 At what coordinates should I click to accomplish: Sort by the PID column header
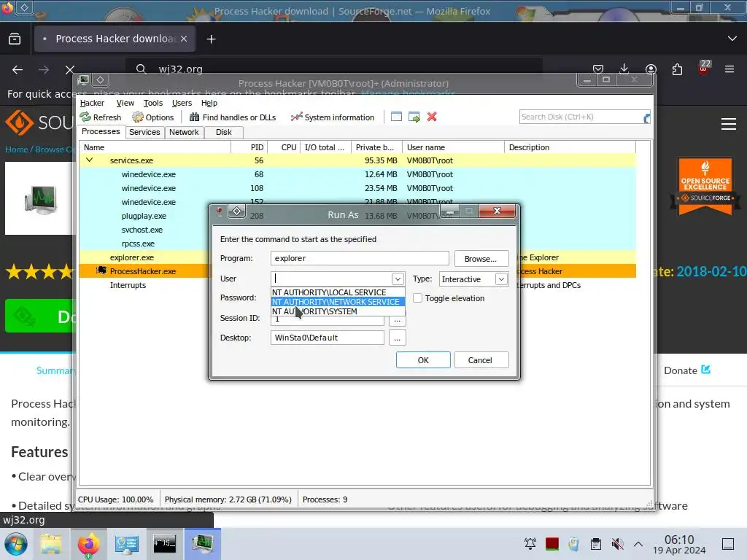pyautogui.click(x=249, y=147)
